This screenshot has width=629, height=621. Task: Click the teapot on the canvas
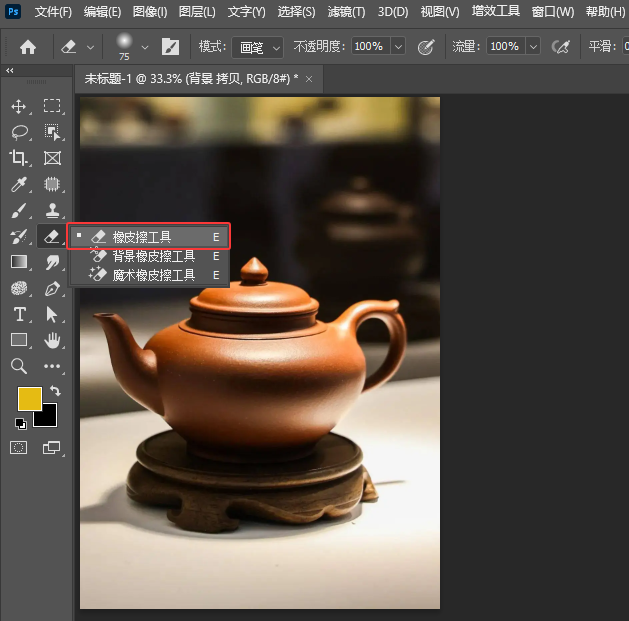pyautogui.click(x=251, y=361)
